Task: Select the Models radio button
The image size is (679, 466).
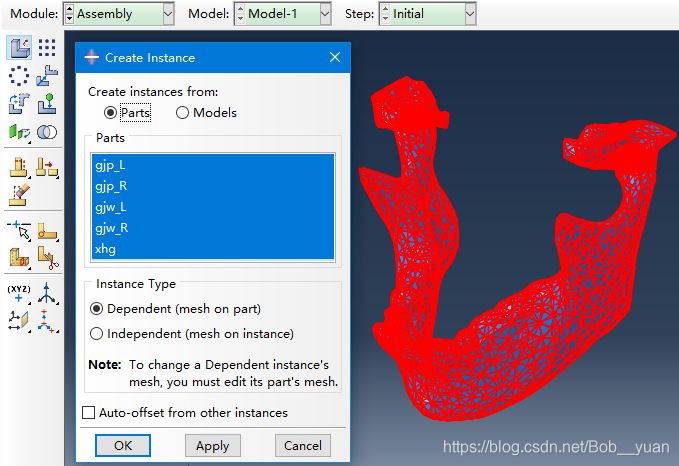Action: tap(182, 113)
